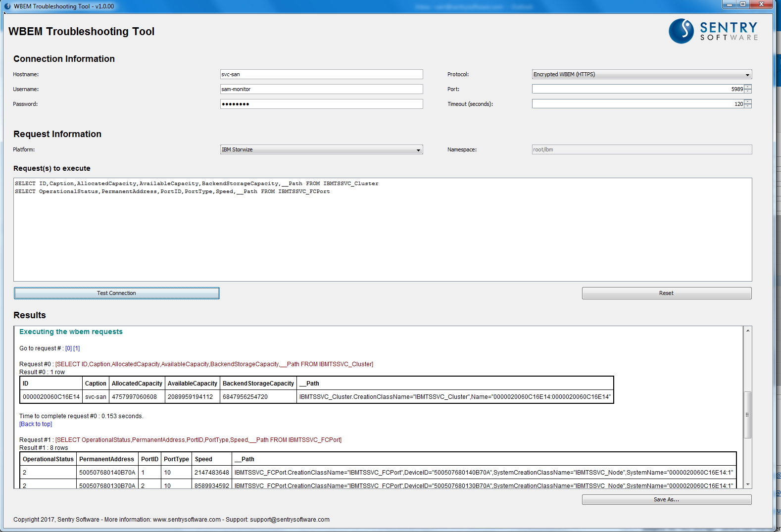
Task: Click the results scrollbar up arrow
Action: (x=748, y=331)
